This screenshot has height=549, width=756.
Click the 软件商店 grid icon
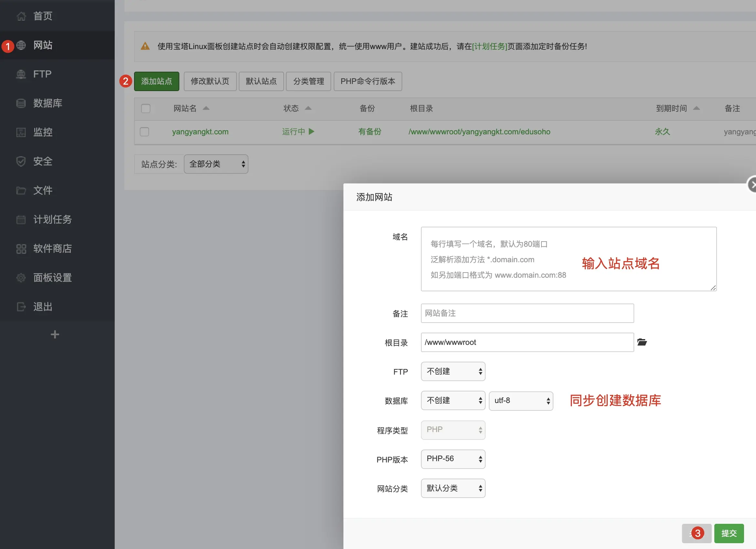21,249
